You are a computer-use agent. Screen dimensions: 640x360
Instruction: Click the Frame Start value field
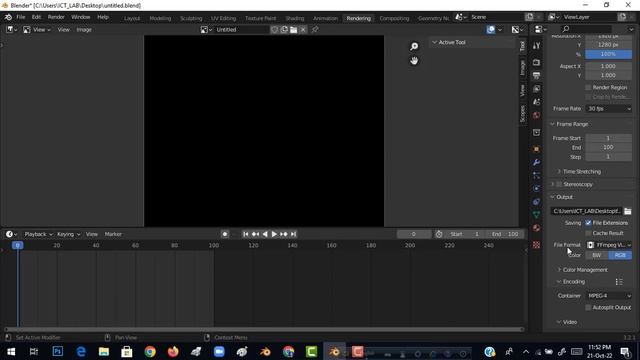(609, 138)
